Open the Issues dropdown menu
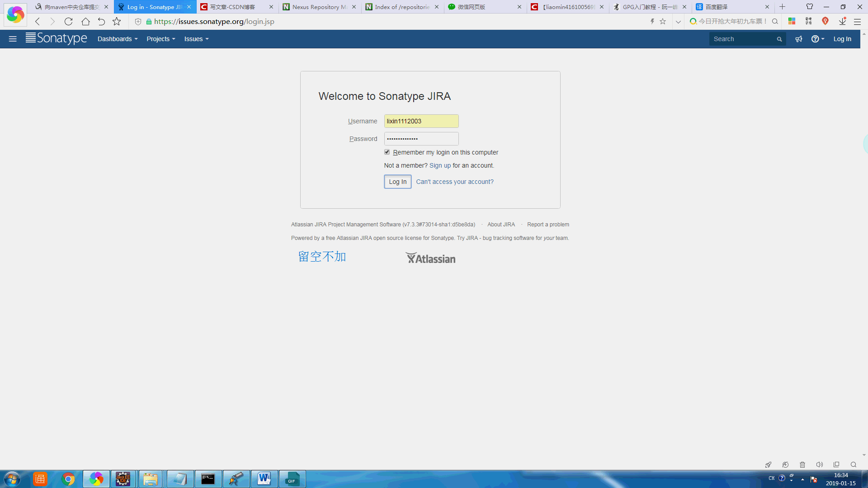 point(196,39)
